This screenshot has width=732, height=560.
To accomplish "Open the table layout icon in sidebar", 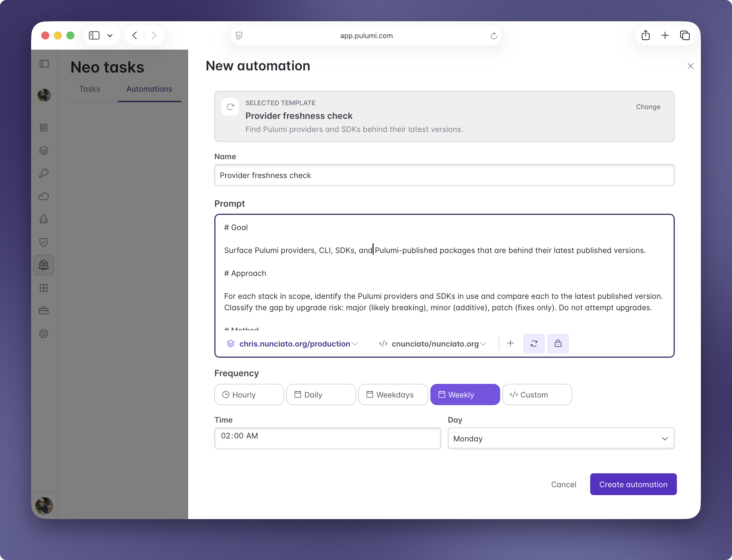I will [44, 288].
